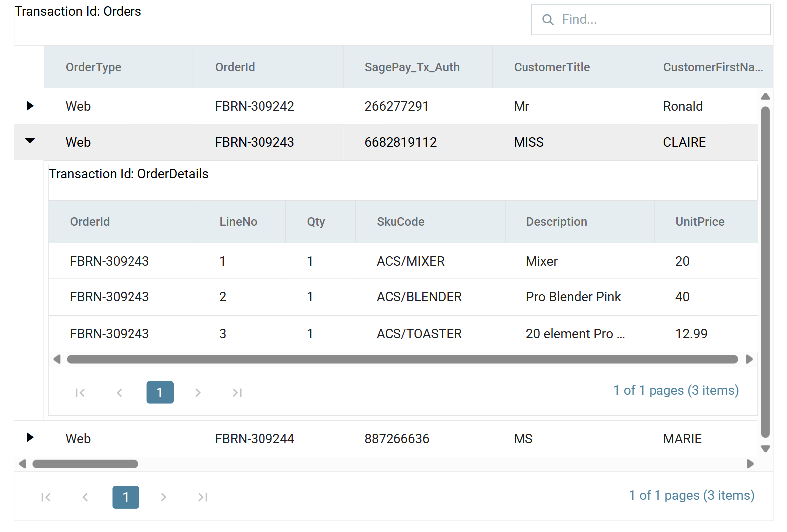The image size is (787, 532).
Task: Select the ACS/TOASTER sku code cell
Action: [430, 334]
